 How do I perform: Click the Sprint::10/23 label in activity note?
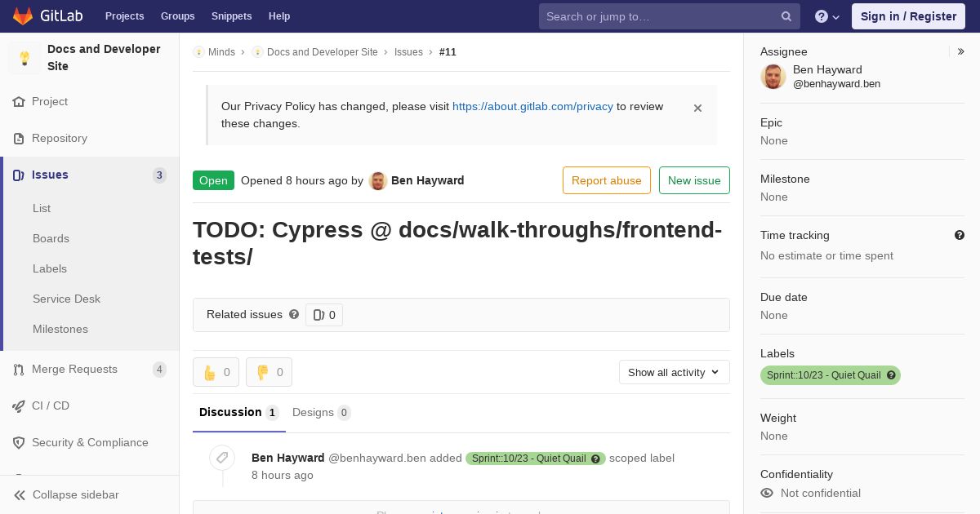(528, 459)
